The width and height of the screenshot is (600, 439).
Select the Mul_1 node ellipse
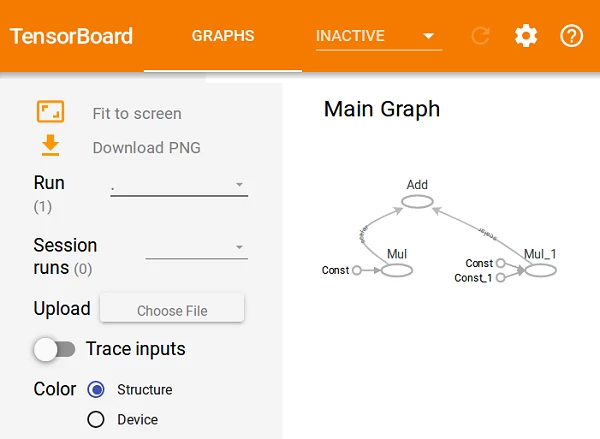(540, 270)
